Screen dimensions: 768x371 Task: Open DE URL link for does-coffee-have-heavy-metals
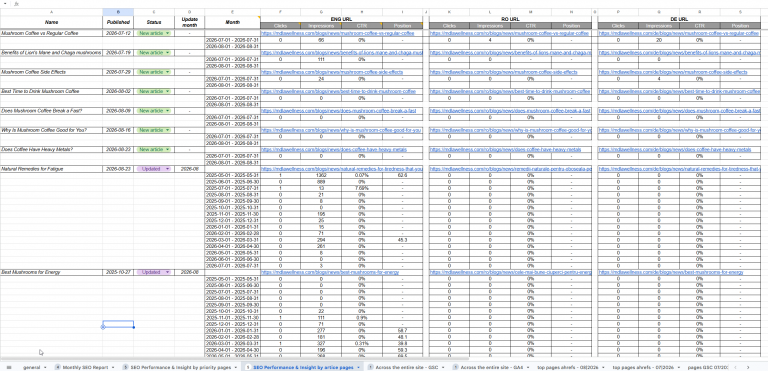(x=674, y=149)
